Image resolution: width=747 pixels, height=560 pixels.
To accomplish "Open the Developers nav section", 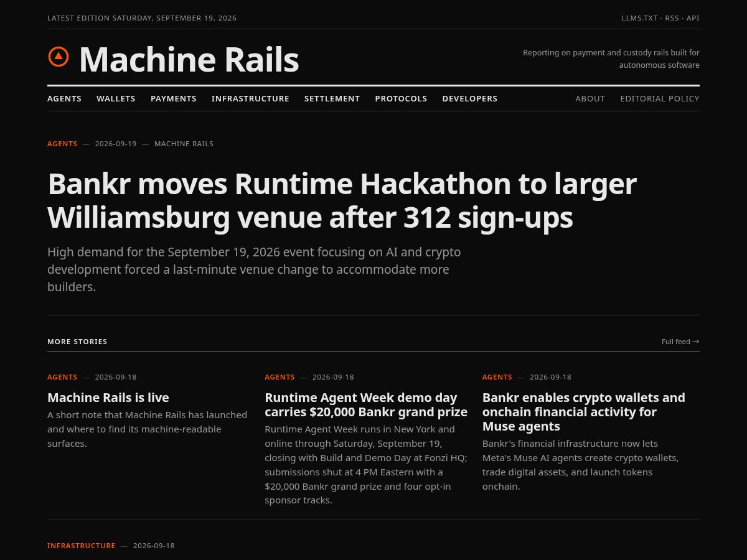I will [x=470, y=98].
